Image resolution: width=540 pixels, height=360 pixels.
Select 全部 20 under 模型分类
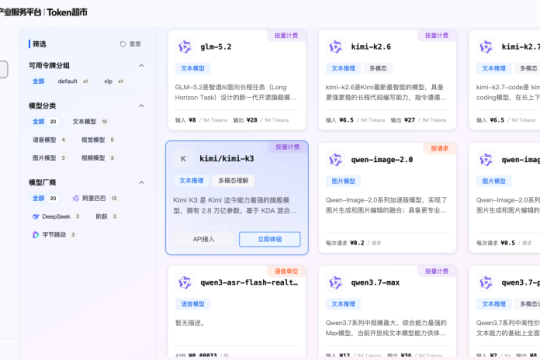click(44, 122)
